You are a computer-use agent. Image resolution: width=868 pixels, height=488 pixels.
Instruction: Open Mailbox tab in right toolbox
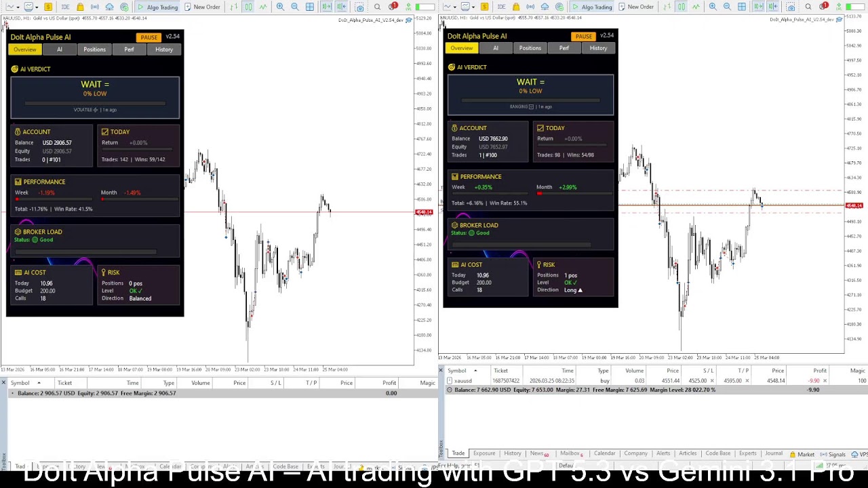[571, 453]
